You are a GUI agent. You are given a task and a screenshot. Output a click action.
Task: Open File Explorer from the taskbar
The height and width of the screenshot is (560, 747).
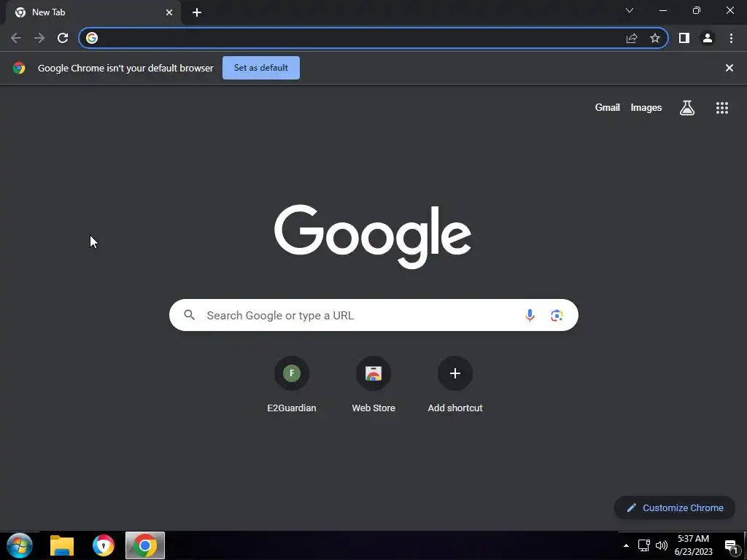62,545
